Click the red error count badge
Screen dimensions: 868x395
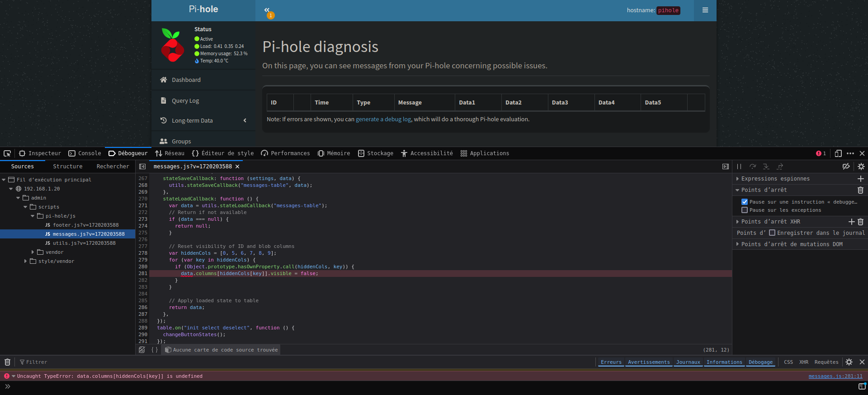pyautogui.click(x=821, y=153)
